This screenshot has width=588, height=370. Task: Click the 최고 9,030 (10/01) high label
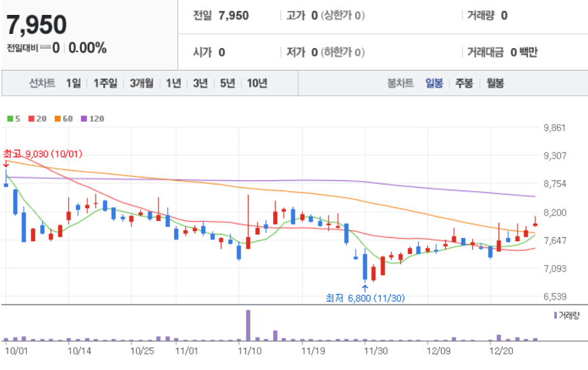pyautogui.click(x=43, y=154)
